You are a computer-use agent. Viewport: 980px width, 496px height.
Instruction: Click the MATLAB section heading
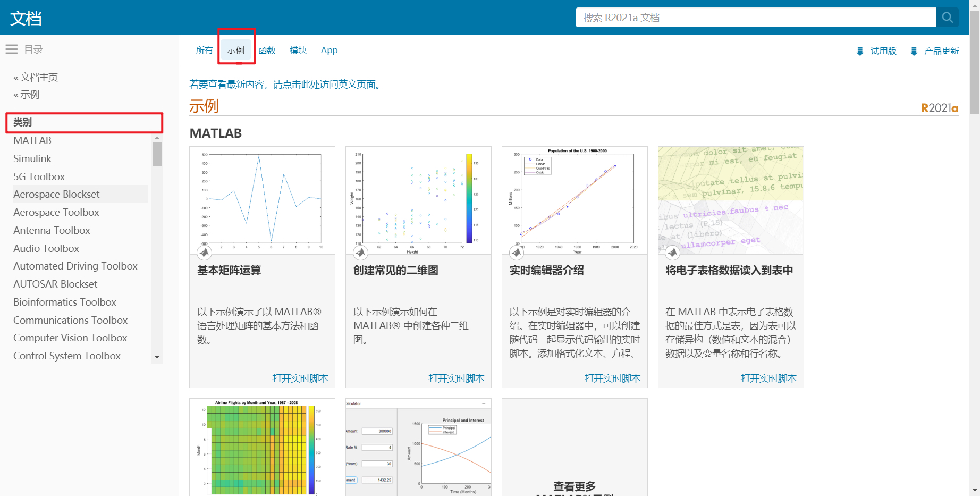click(x=216, y=133)
